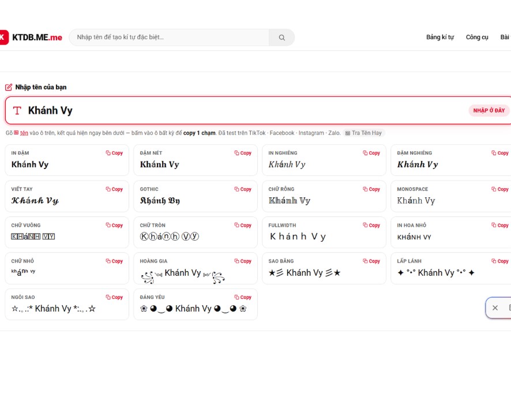Click the name input containing Khánh Vy
511x420 pixels.
(x=258, y=111)
